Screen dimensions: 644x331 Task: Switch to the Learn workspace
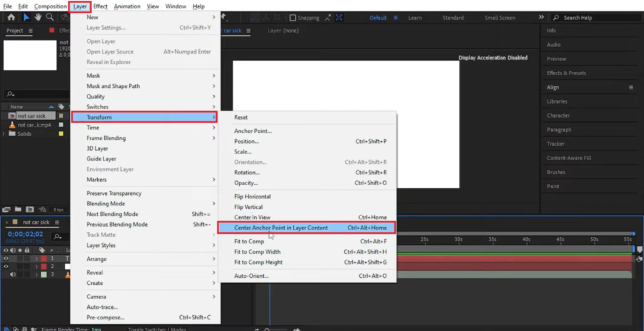click(414, 17)
